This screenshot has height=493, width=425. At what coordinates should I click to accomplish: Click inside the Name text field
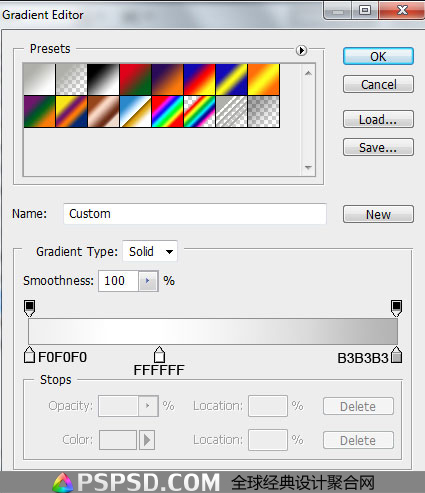195,214
